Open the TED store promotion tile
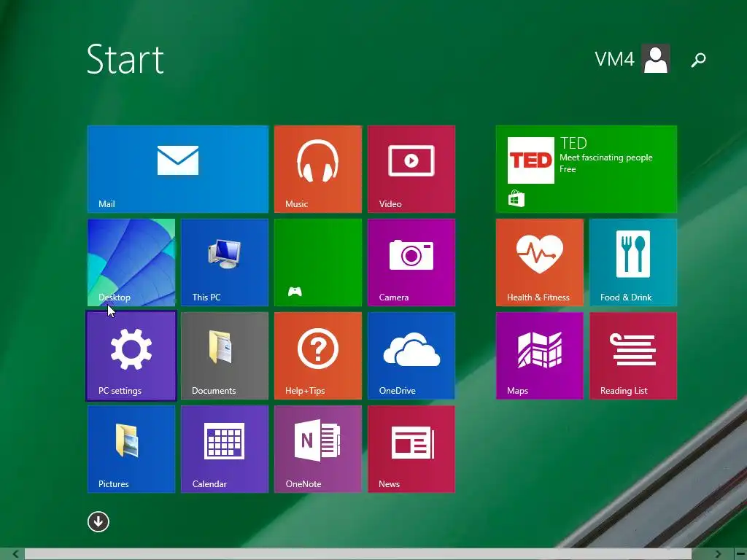This screenshot has height=560, width=747. click(586, 169)
